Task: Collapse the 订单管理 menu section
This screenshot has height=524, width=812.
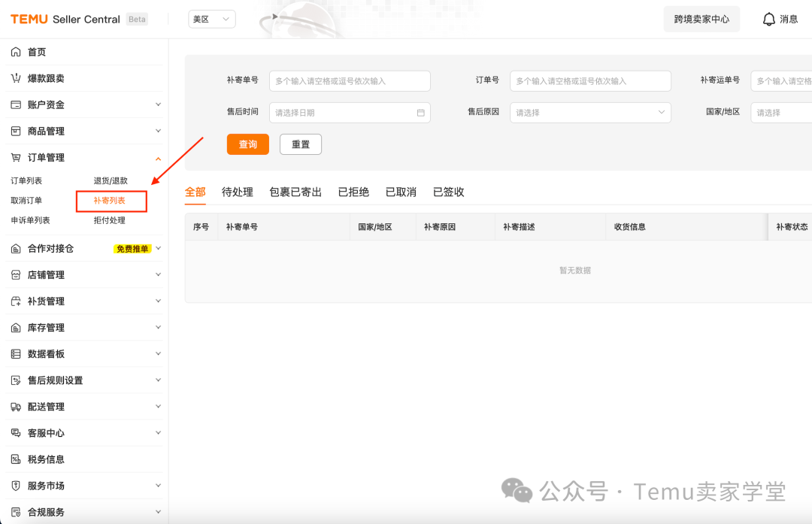Action: pyautogui.click(x=158, y=158)
